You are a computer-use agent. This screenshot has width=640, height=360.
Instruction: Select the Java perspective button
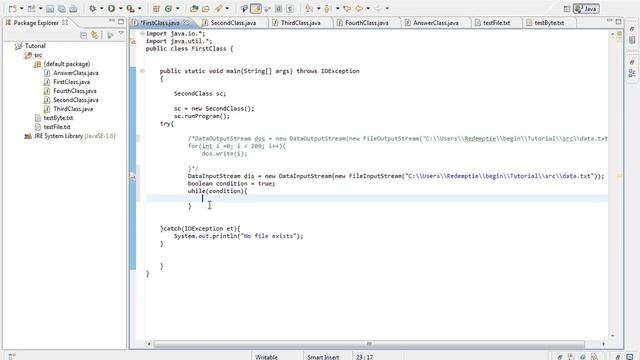tap(586, 9)
